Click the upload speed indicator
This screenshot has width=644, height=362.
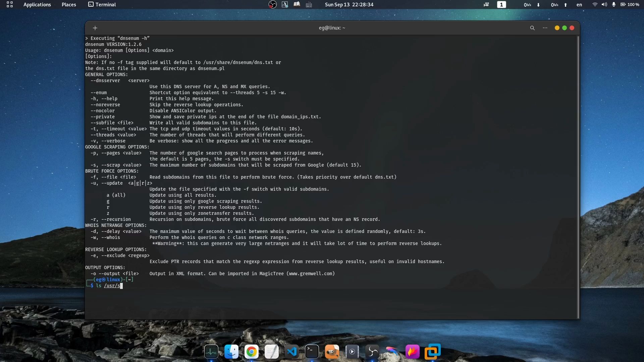click(x=559, y=5)
